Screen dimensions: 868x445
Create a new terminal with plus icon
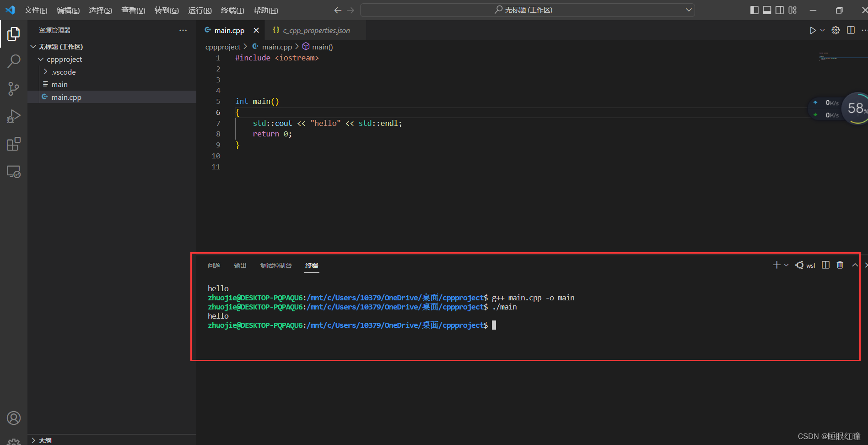tap(776, 265)
